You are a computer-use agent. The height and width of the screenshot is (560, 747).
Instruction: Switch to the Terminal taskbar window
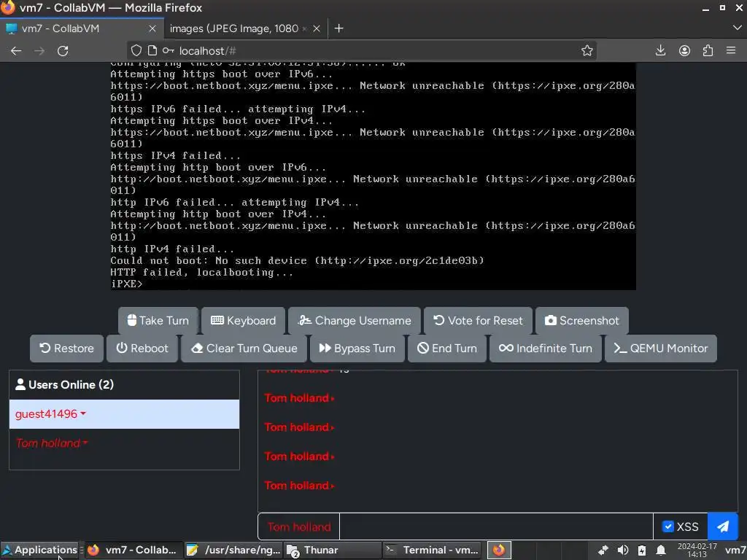coord(432,550)
